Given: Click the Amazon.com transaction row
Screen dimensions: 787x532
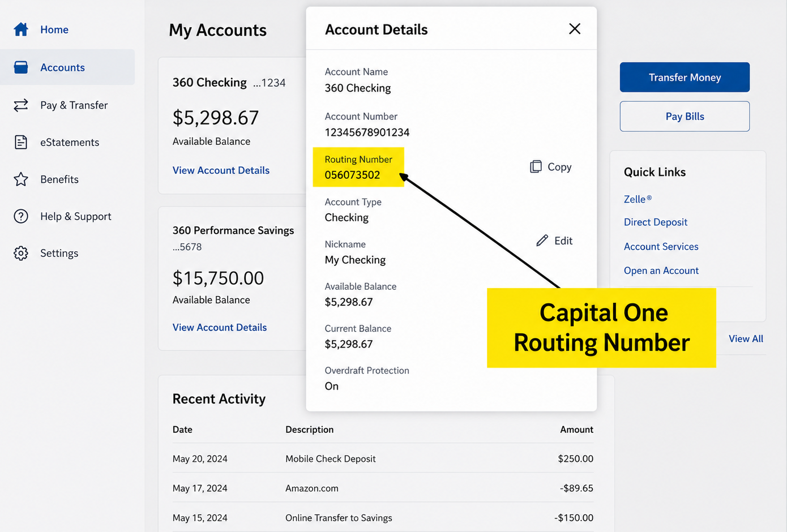Looking at the screenshot, I should pyautogui.click(x=383, y=488).
